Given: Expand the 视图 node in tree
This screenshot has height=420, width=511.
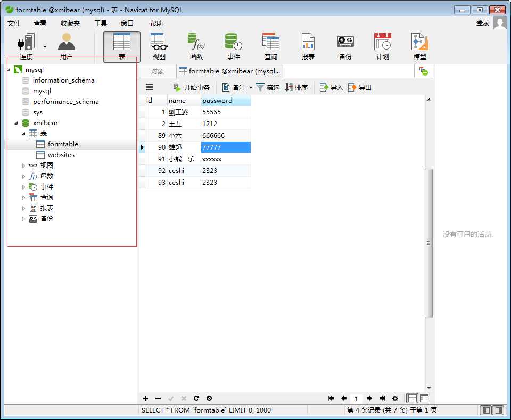Looking at the screenshot, I should (23, 166).
